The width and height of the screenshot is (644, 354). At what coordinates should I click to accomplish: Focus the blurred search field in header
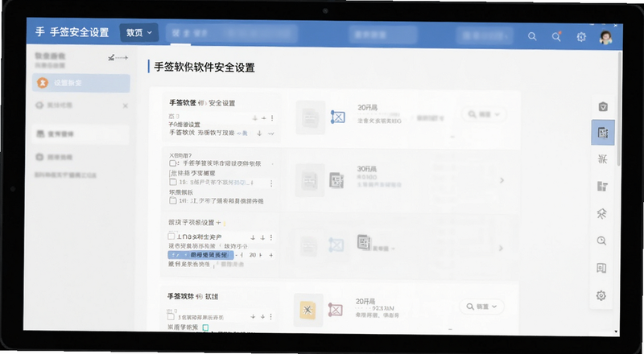pyautogui.click(x=231, y=34)
